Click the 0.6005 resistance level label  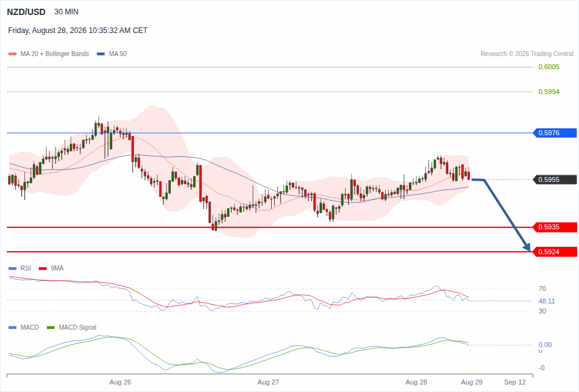click(x=548, y=67)
